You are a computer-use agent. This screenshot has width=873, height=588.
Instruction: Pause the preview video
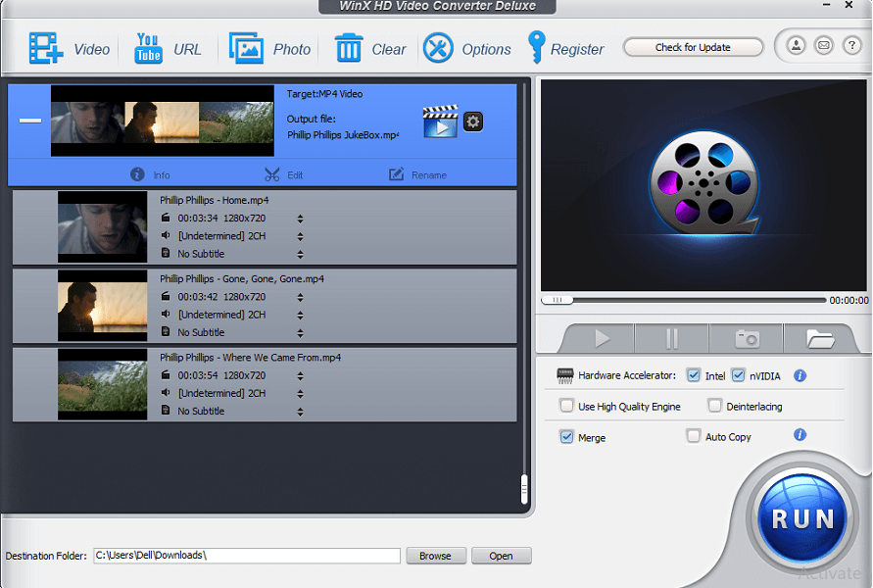(x=672, y=338)
